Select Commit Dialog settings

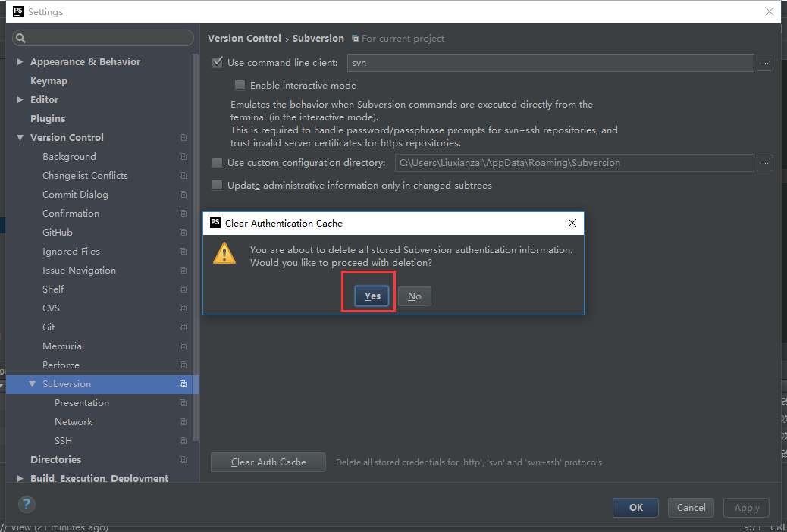(x=75, y=194)
